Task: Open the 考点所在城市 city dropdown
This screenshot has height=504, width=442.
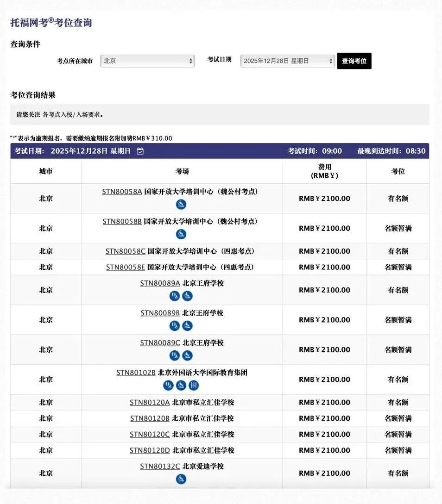Action: coord(147,61)
